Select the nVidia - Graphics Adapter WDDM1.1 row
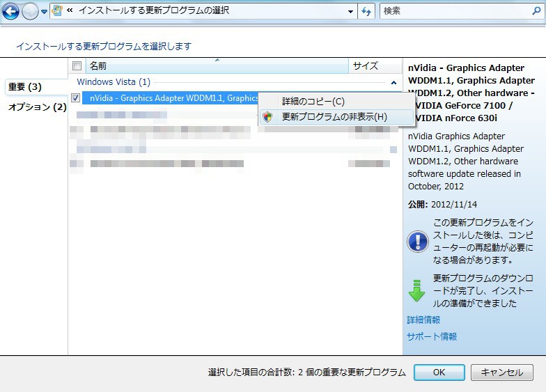Image resolution: width=546 pixels, height=392 pixels. (170, 98)
